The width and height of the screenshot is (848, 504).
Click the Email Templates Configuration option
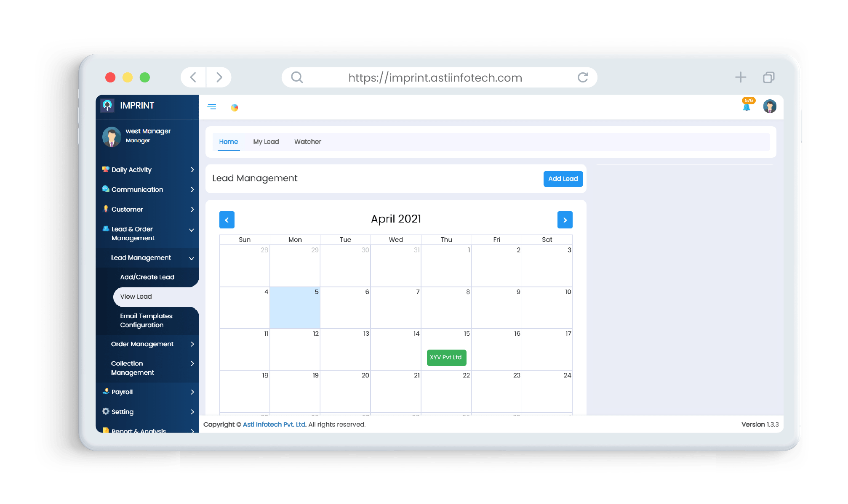[x=147, y=320]
